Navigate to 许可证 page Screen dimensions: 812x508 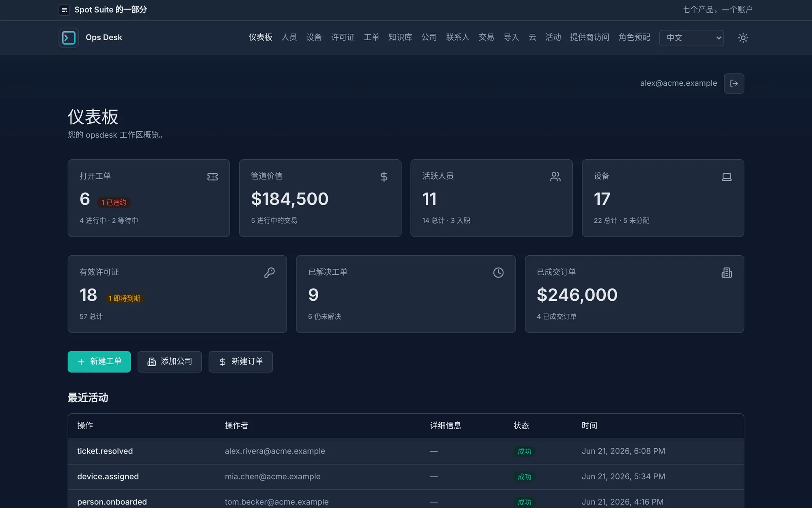[343, 37]
